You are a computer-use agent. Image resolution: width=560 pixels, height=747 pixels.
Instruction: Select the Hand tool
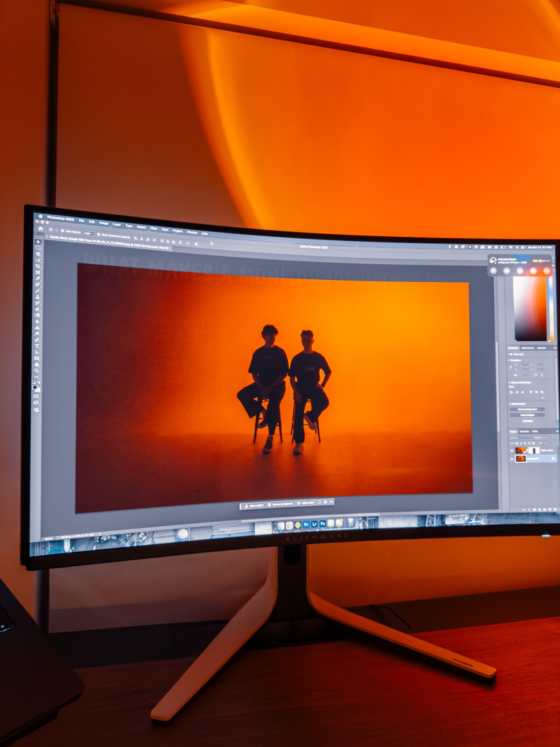37,365
